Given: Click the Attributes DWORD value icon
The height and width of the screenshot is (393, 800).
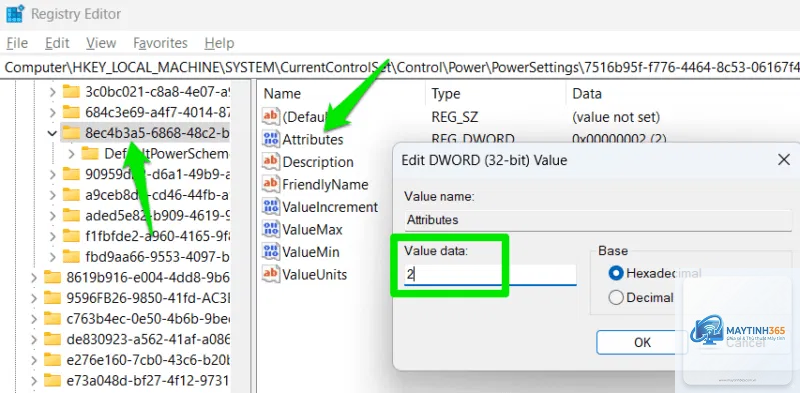Looking at the screenshot, I should tap(270, 139).
